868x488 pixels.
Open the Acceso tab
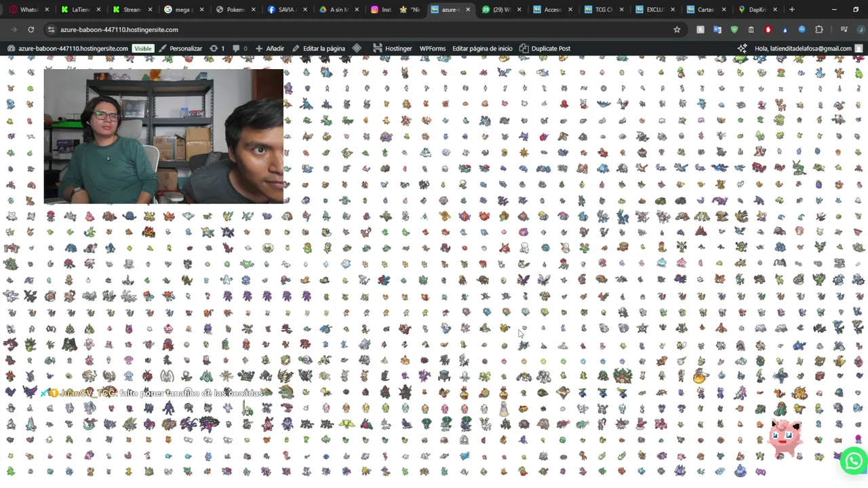[x=552, y=9]
